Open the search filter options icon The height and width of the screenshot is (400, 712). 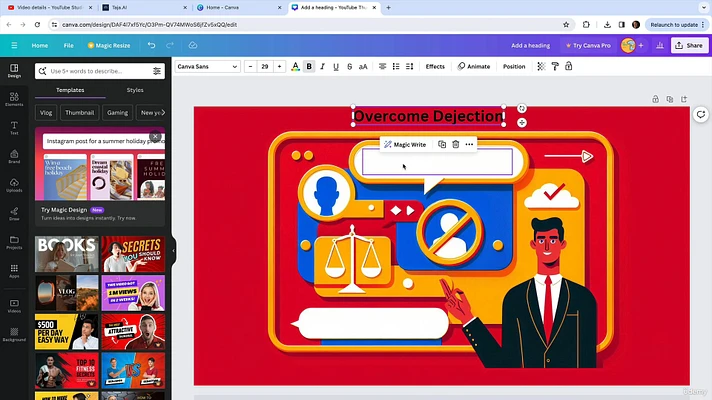157,71
